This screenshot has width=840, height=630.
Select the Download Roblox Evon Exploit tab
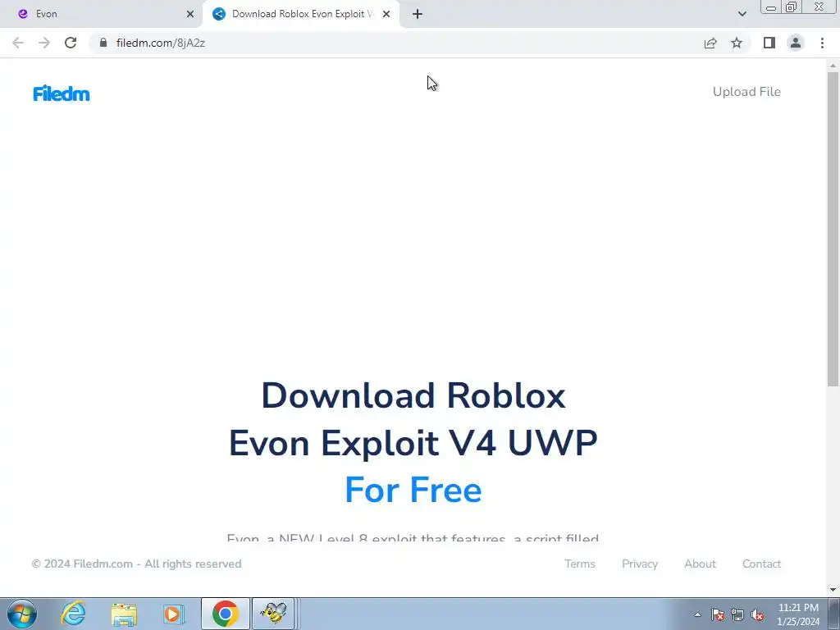click(302, 14)
